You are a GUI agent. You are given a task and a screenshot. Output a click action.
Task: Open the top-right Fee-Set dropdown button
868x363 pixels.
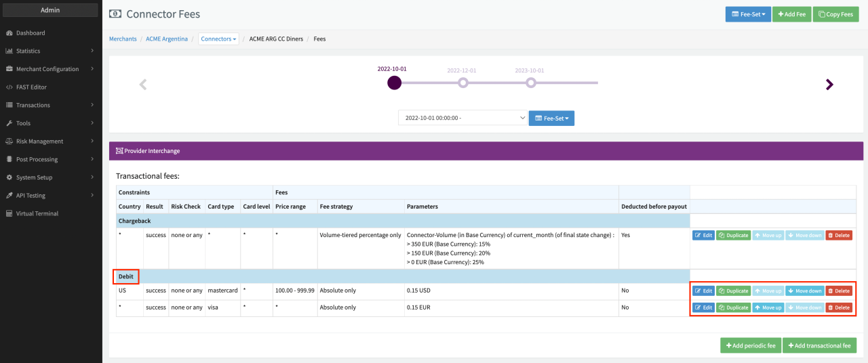(x=747, y=14)
